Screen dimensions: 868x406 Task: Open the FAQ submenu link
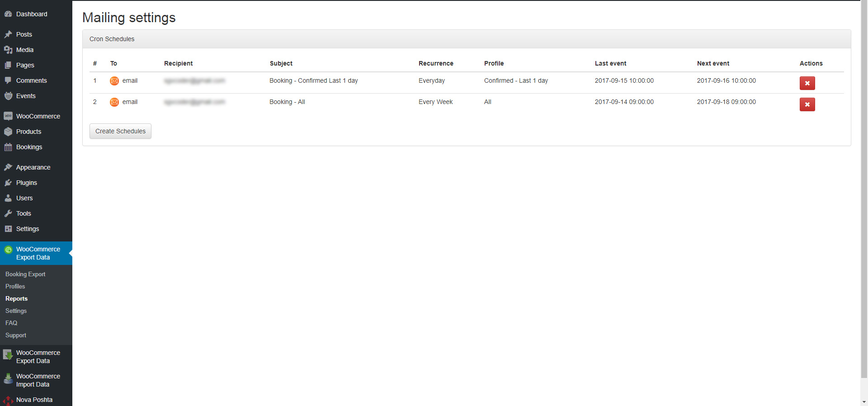[11, 323]
